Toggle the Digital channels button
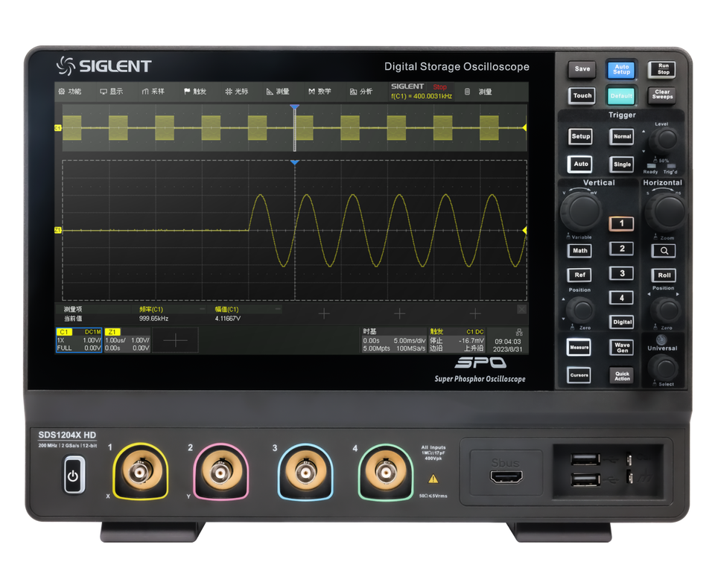 [621, 322]
